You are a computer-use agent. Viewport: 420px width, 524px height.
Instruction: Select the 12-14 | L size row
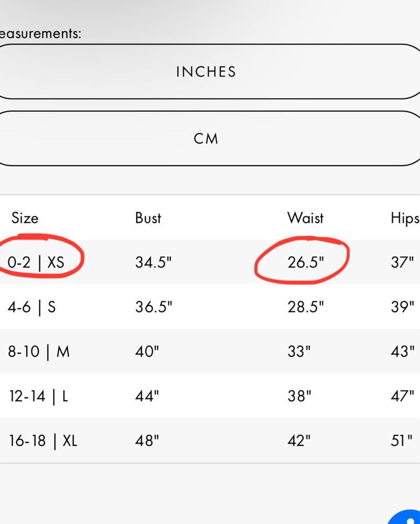(210, 396)
